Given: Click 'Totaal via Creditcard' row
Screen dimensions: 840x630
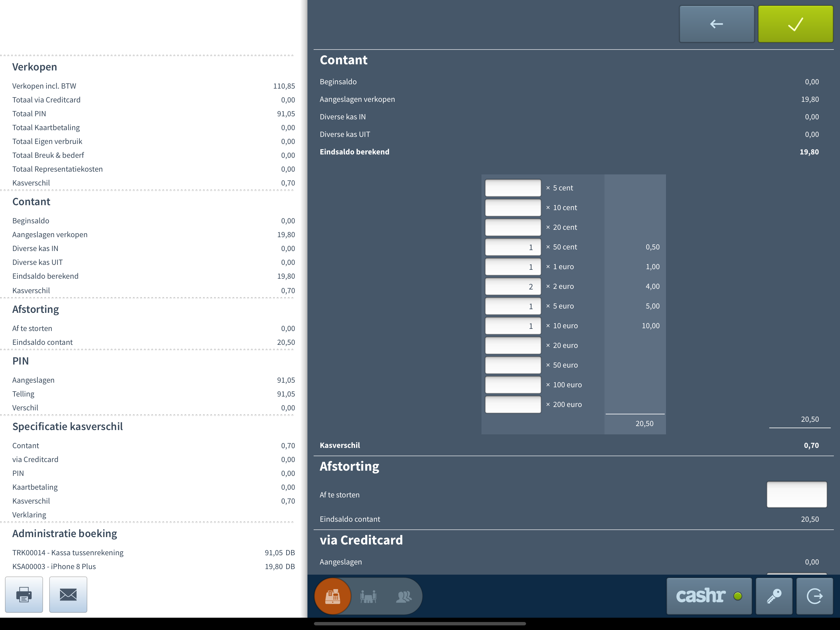Looking at the screenshot, I should pos(153,100).
